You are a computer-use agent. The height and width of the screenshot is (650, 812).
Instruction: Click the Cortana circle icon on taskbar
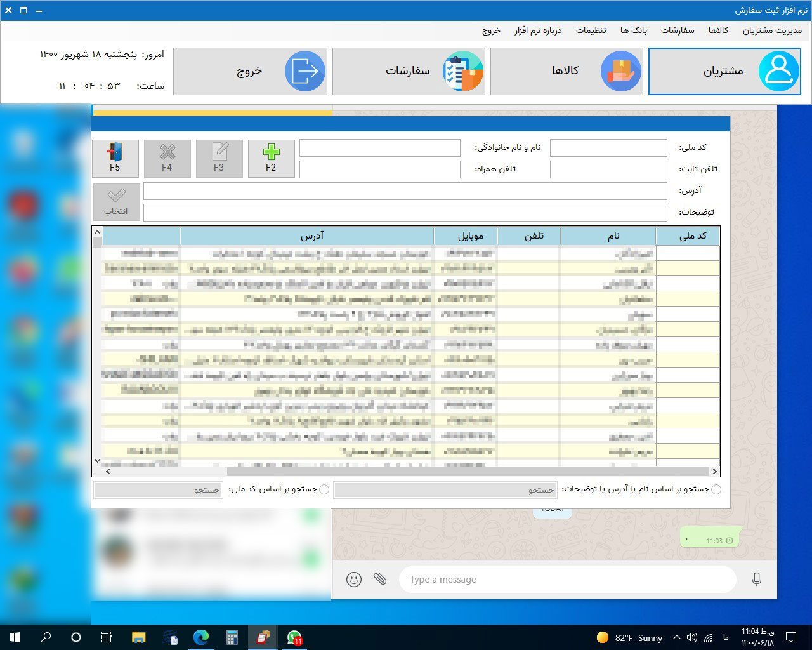(x=76, y=637)
